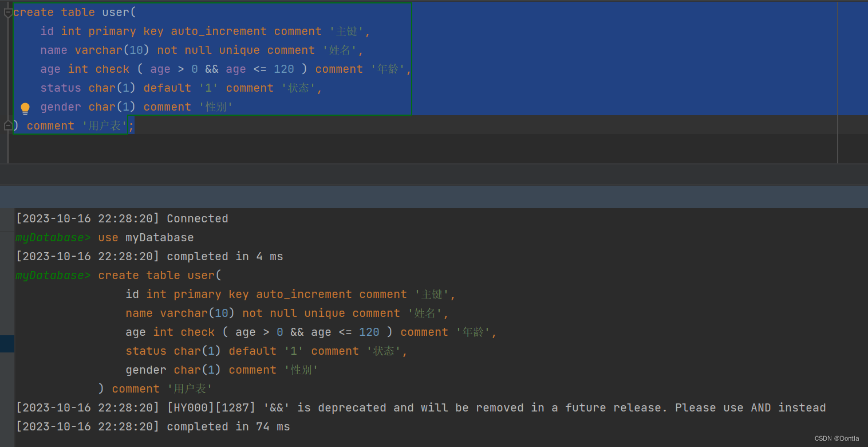868x447 pixels.
Task: Collapse the create table fold marker
Action: tap(8, 13)
